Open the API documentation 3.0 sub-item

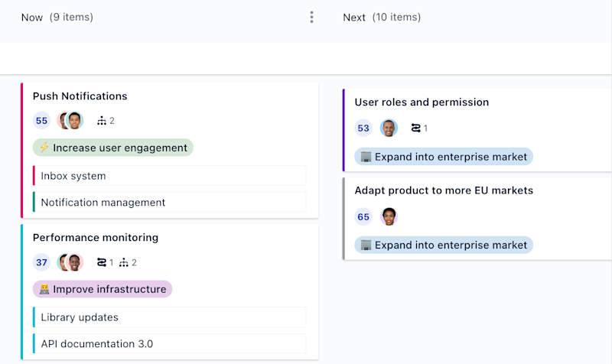click(96, 344)
